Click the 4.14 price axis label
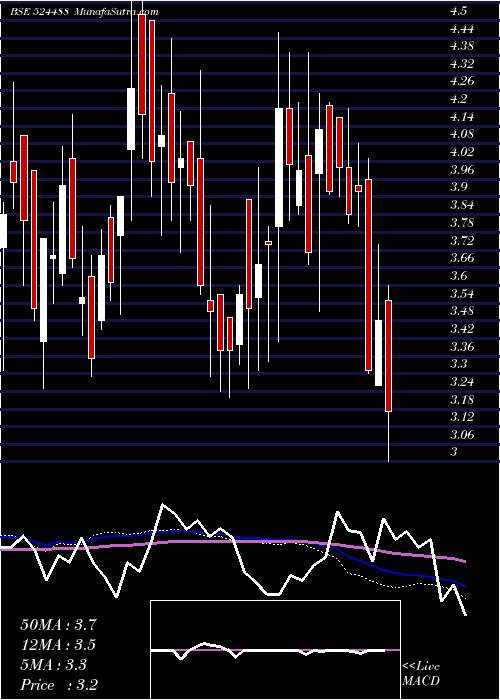 click(462, 118)
